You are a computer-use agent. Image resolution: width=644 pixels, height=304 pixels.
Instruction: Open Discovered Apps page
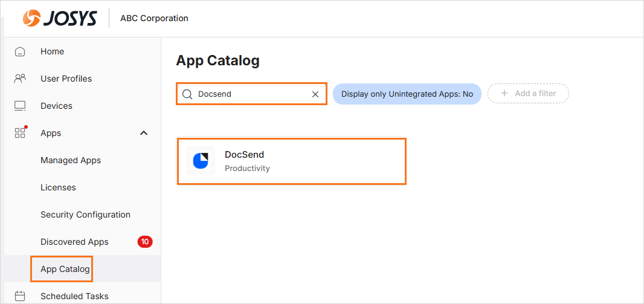click(74, 242)
